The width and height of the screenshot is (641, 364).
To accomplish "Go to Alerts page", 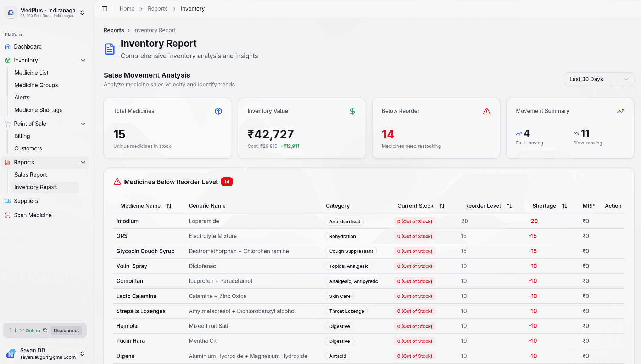I will coord(22,97).
